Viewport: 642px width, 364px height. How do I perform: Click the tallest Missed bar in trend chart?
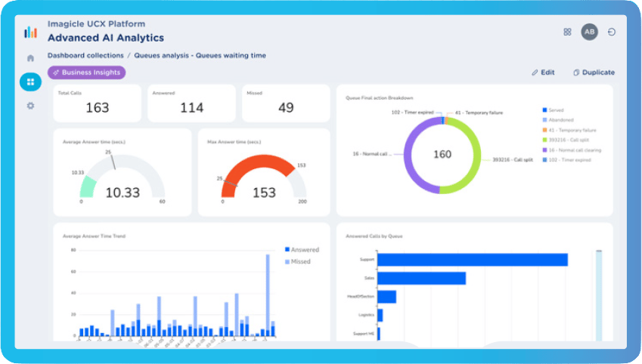click(x=268, y=292)
